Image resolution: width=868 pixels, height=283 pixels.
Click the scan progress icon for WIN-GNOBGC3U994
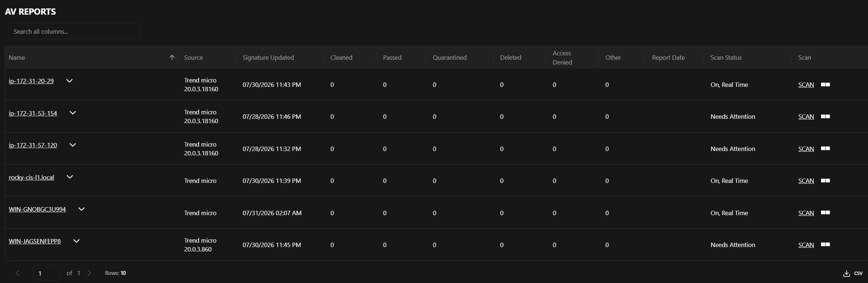(825, 213)
